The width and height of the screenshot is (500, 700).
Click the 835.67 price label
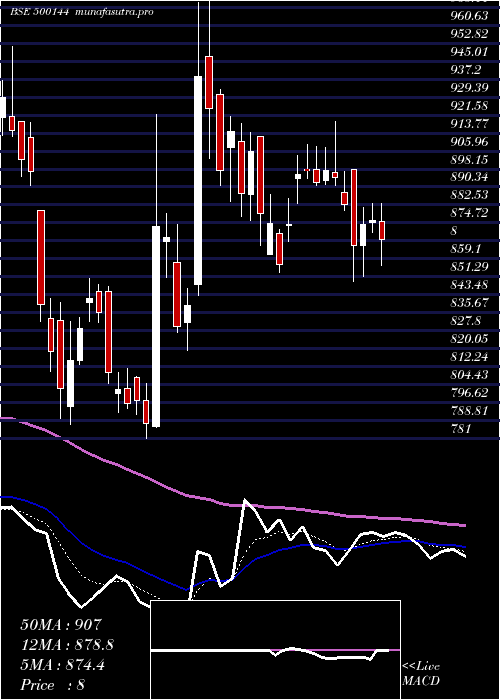(x=469, y=302)
